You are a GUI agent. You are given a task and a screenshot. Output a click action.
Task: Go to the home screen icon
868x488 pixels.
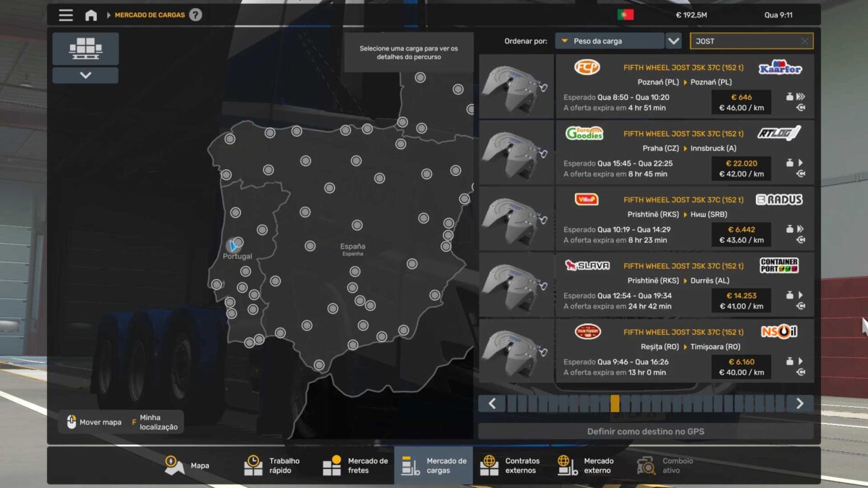(x=91, y=15)
